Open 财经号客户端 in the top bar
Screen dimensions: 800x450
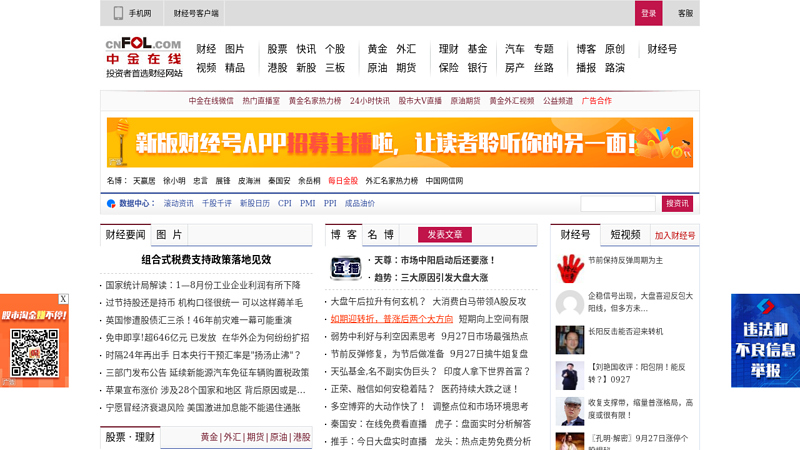click(x=196, y=13)
